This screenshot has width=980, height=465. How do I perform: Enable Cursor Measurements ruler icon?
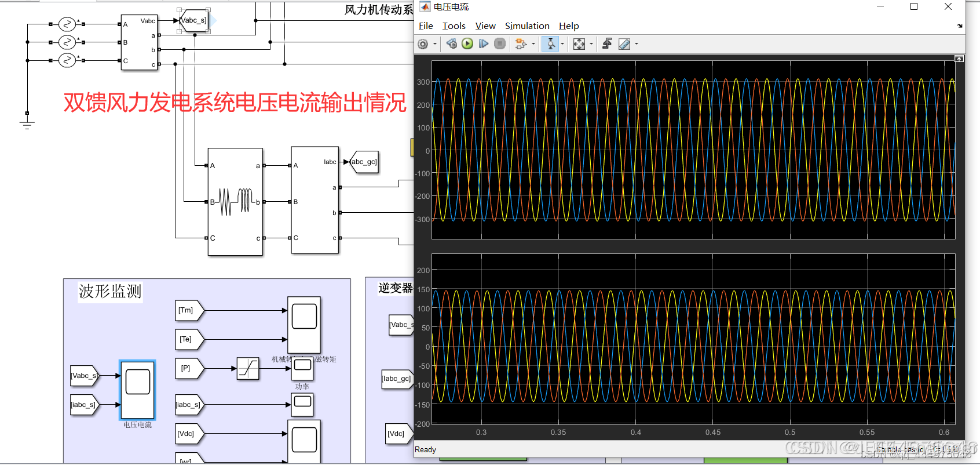[624, 44]
